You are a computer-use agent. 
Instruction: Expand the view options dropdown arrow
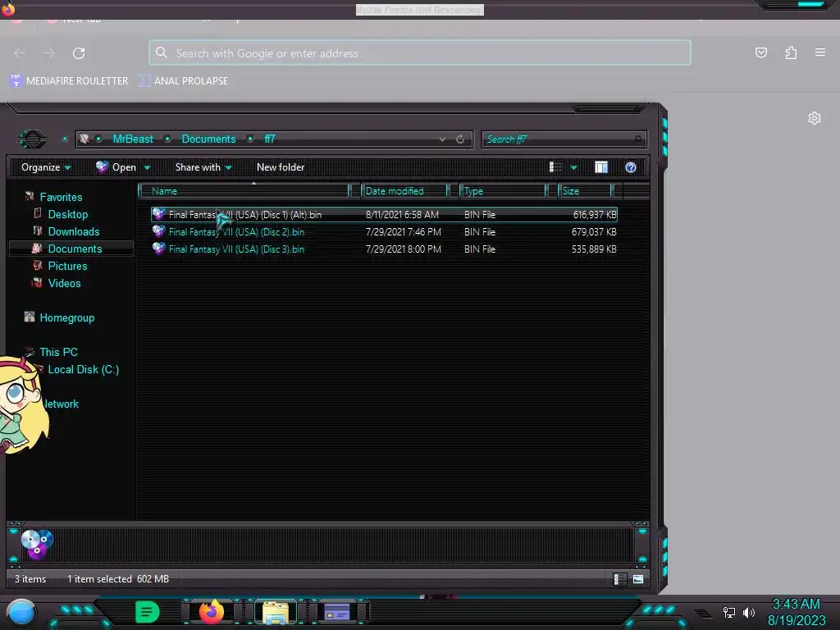(573, 167)
